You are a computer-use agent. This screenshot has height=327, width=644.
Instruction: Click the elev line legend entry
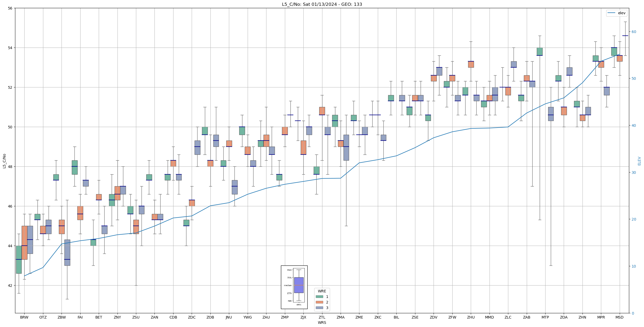pyautogui.click(x=616, y=13)
